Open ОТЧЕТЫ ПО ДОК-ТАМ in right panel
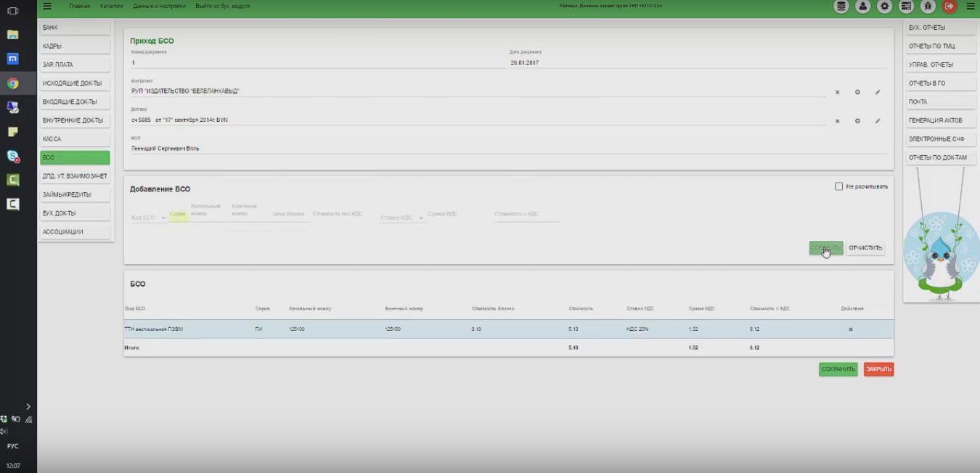Viewport: 980px width, 473px height. [x=942, y=157]
